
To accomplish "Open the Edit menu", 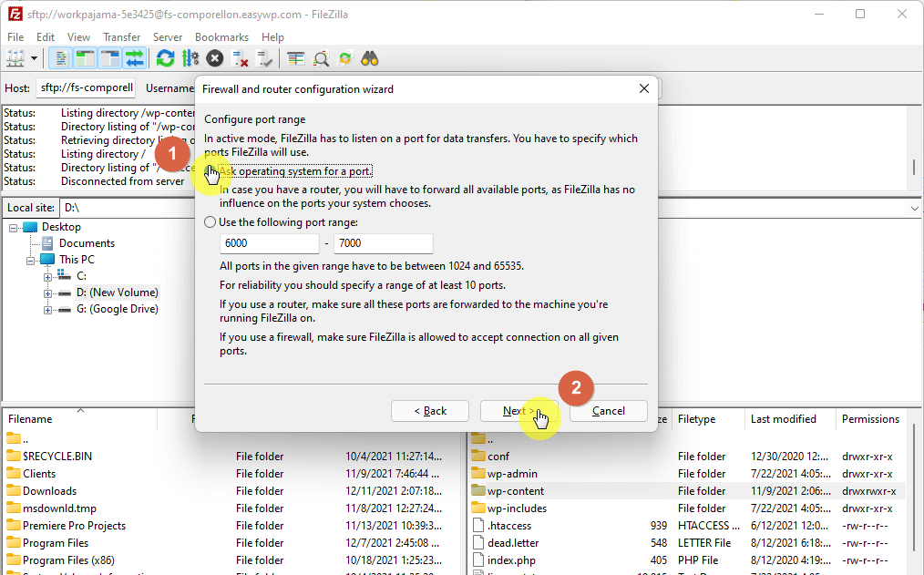I will point(46,37).
